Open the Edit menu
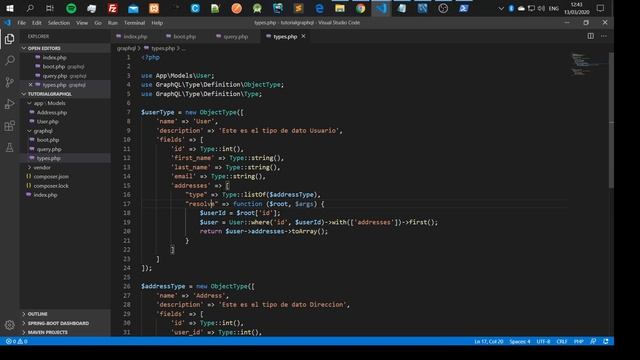This screenshot has height=360, width=640. point(37,23)
